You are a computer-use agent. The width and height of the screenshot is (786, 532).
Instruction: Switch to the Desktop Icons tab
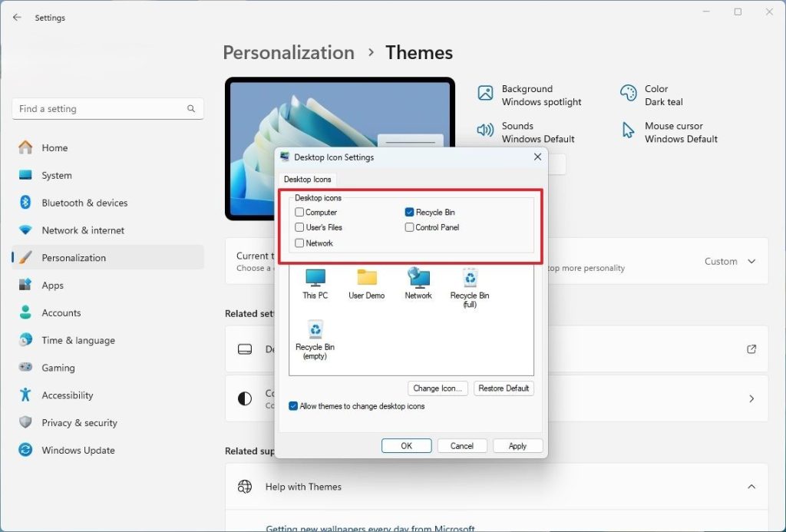pyautogui.click(x=308, y=180)
